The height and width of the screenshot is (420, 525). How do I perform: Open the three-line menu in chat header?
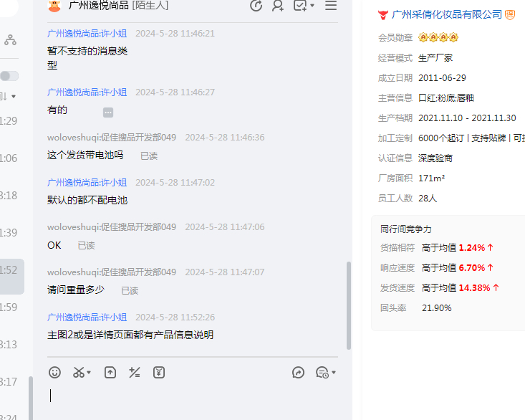pos(331,6)
